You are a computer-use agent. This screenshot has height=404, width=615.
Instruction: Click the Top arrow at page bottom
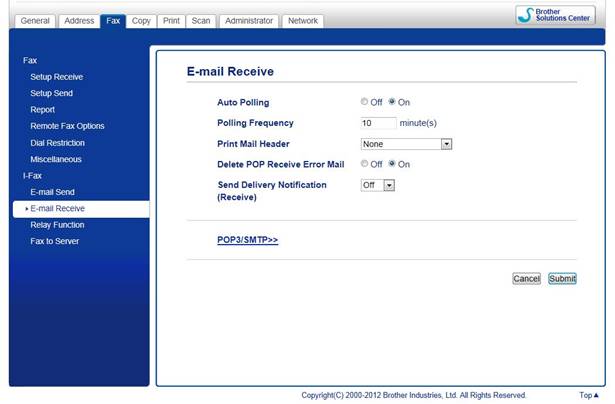pos(589,395)
